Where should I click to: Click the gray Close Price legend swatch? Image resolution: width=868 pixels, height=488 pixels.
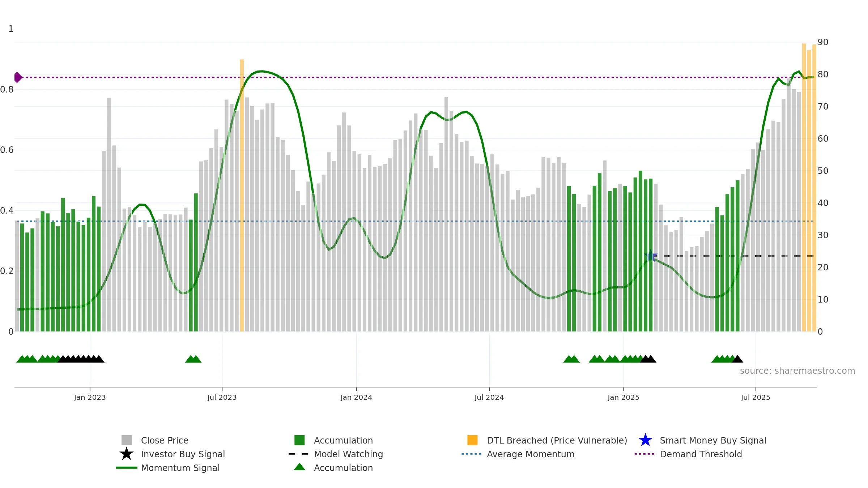click(x=127, y=440)
